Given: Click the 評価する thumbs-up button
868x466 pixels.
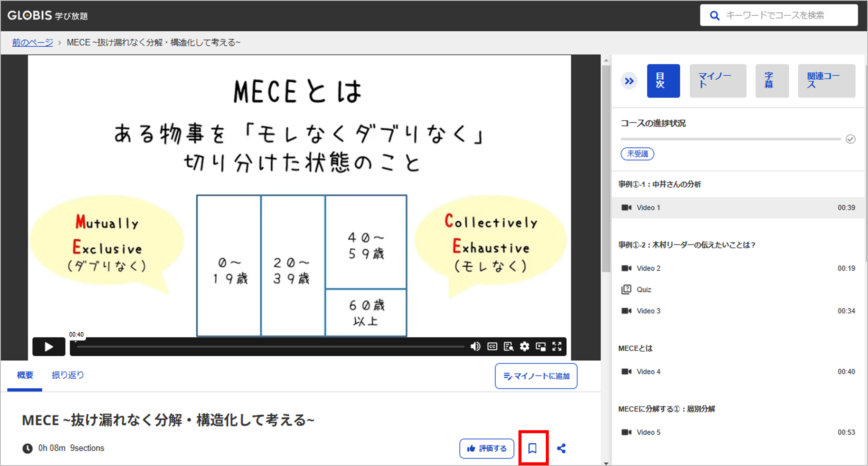Looking at the screenshot, I should (x=487, y=448).
